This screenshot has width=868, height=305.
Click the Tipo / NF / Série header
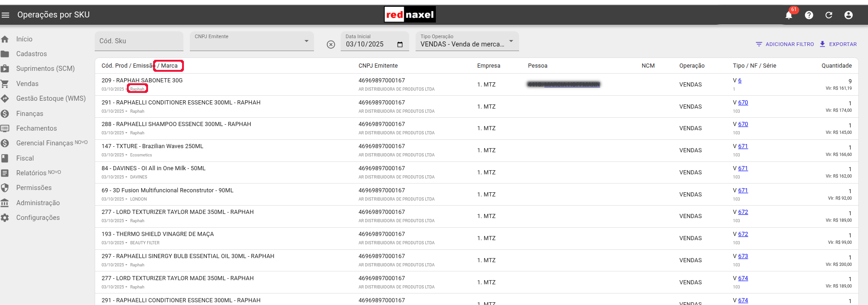pyautogui.click(x=754, y=66)
